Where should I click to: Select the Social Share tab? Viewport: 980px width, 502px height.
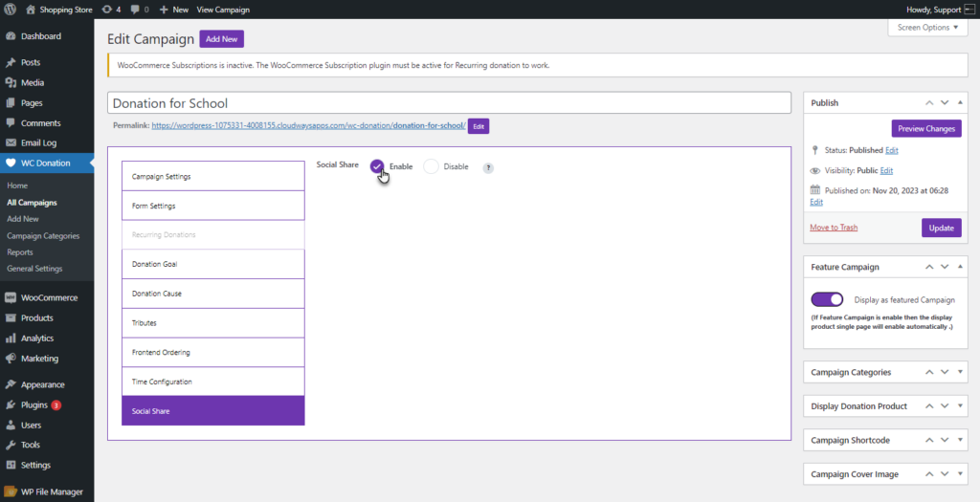pyautogui.click(x=213, y=411)
